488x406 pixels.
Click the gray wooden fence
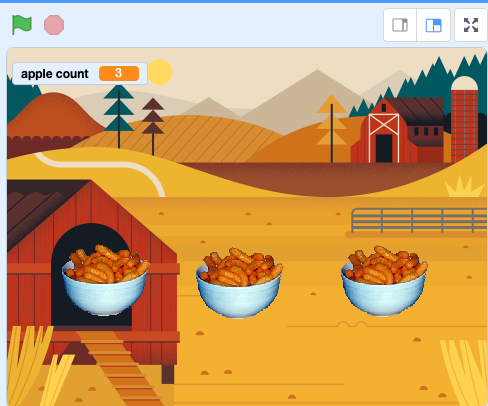coord(419,220)
